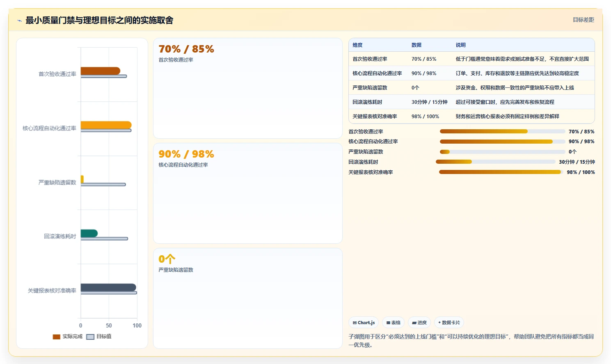Click the table description starting 订单、支付、库存和退款
The image size is (611, 364).
click(x=517, y=73)
